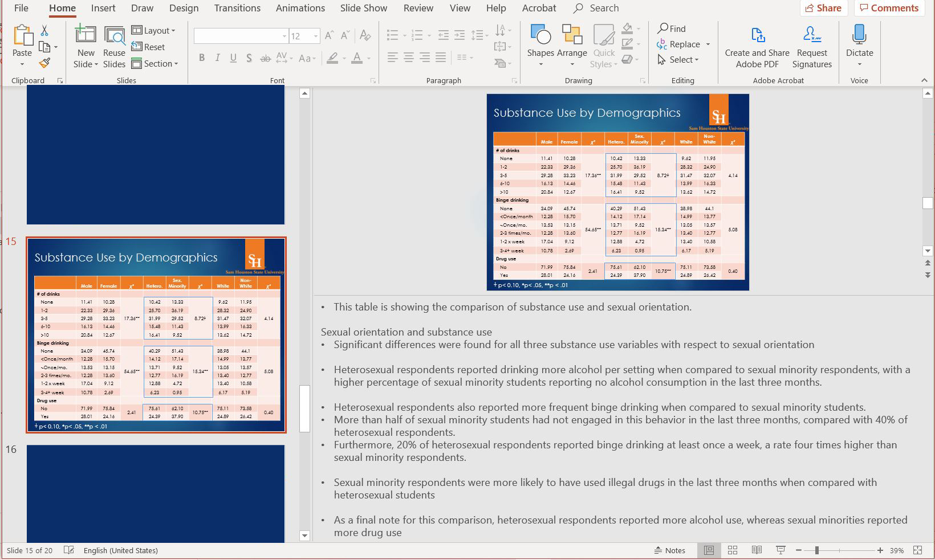Open the font size dropdown
Viewport: 935px width, 560px height.
pos(315,36)
